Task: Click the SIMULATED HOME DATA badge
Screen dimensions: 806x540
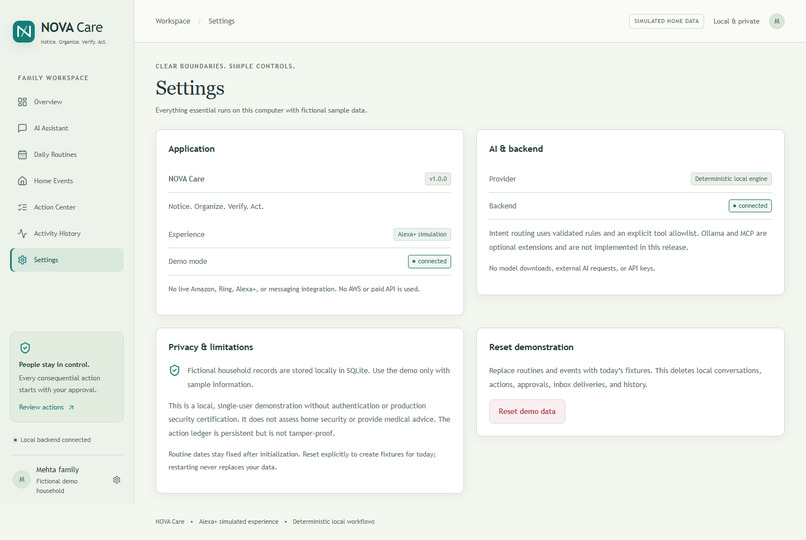Action: pyautogui.click(x=666, y=21)
